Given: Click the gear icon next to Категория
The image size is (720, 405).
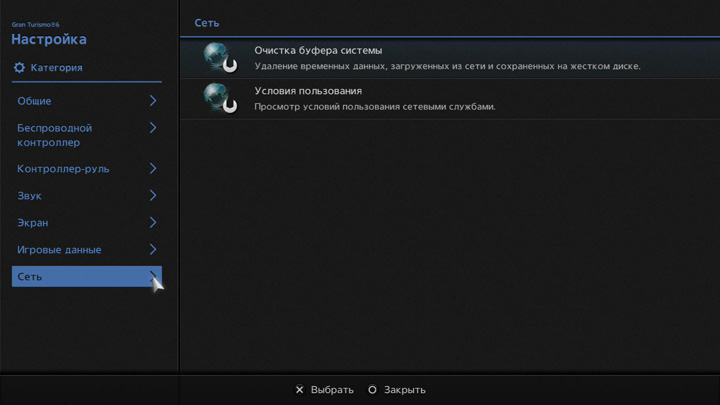Looking at the screenshot, I should click(19, 68).
